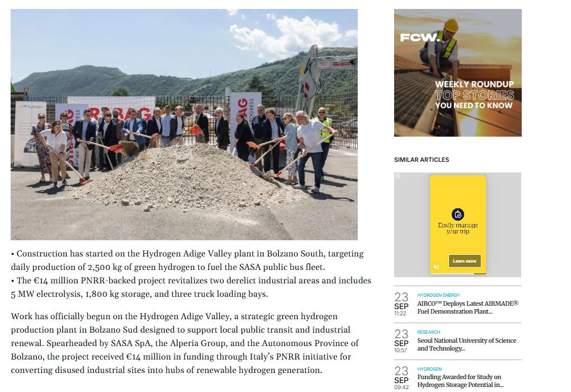Image resolution: width=571 pixels, height=392 pixels.
Task: Click the 23 SEP 11:22 date block
Action: coord(401,304)
